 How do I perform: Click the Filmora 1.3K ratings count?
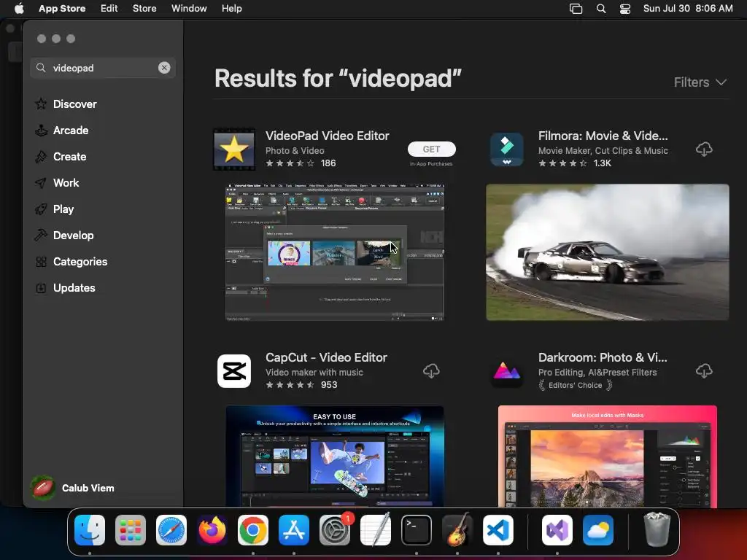[602, 163]
